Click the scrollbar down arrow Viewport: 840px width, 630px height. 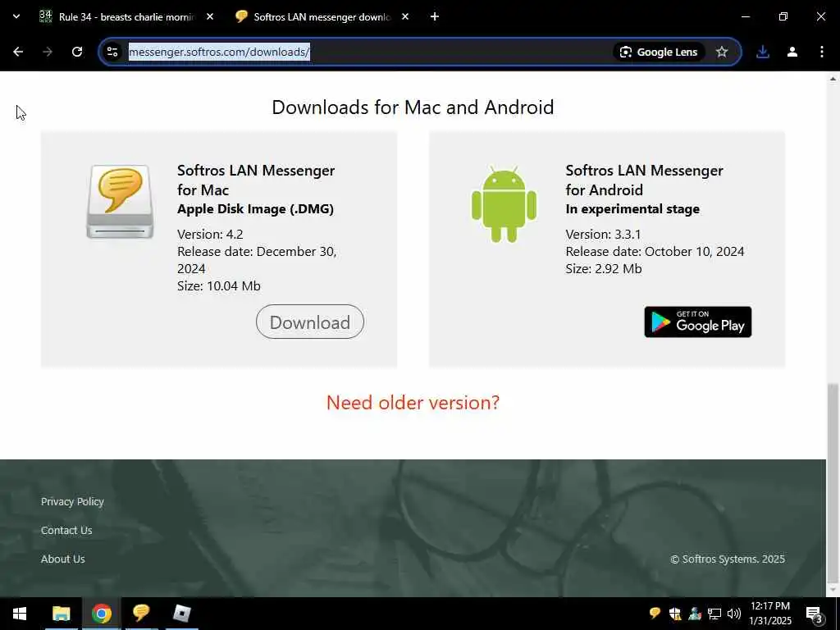833,591
